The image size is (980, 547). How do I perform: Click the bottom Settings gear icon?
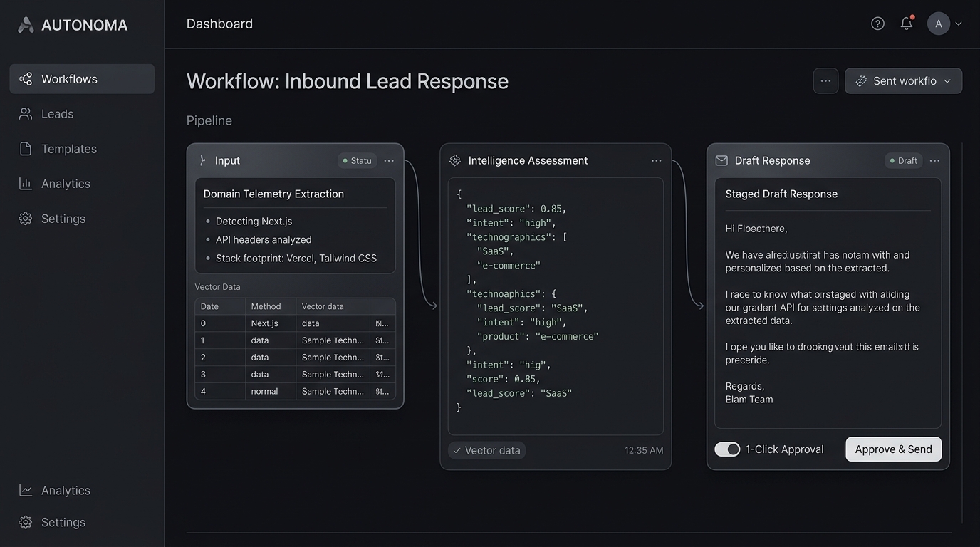click(26, 522)
